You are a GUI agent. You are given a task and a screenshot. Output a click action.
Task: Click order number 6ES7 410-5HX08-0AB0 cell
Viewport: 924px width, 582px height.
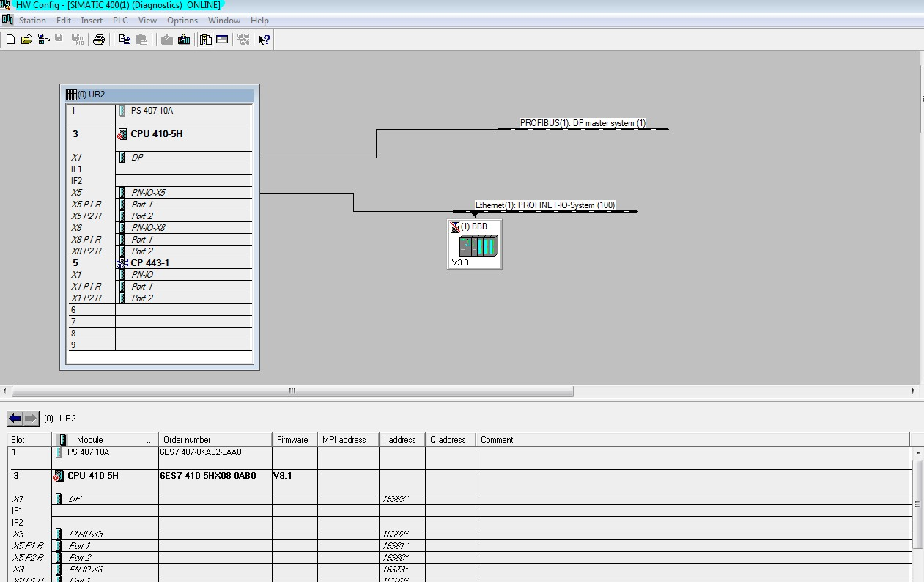click(x=215, y=481)
